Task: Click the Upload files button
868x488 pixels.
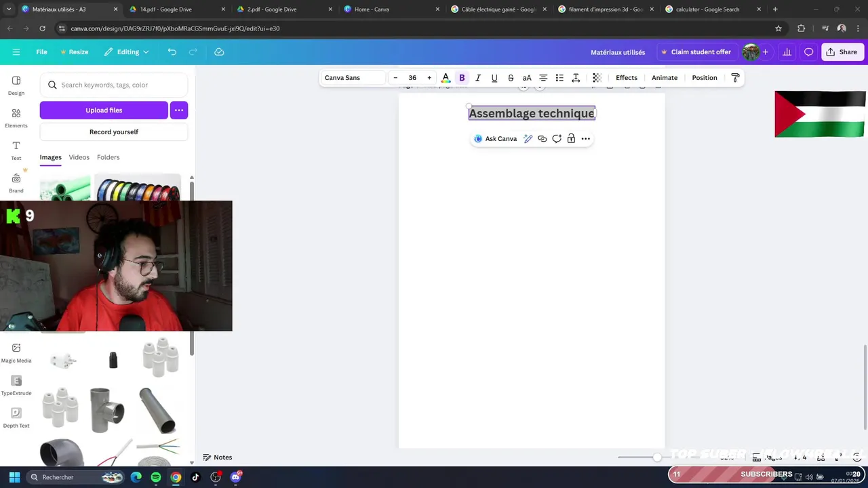Action: pyautogui.click(x=104, y=110)
